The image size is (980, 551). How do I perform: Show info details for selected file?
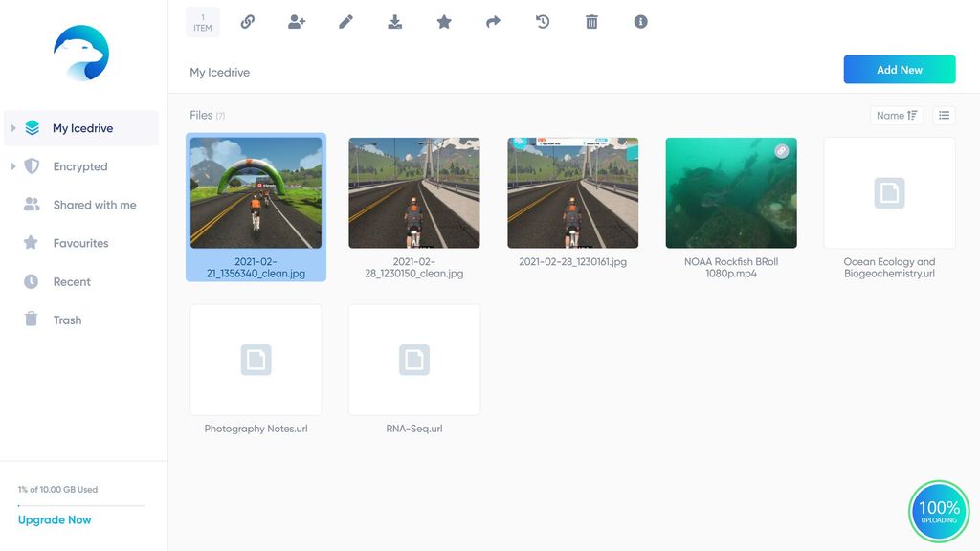pos(640,21)
